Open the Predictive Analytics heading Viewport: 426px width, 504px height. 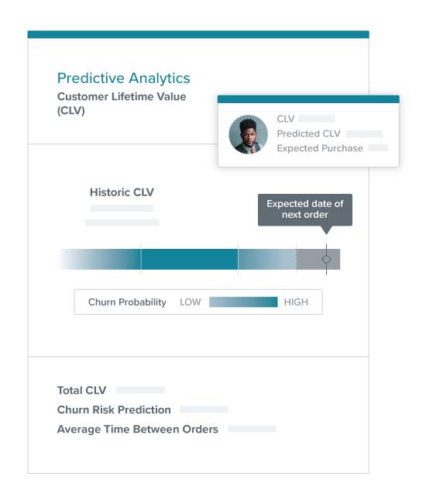(124, 78)
